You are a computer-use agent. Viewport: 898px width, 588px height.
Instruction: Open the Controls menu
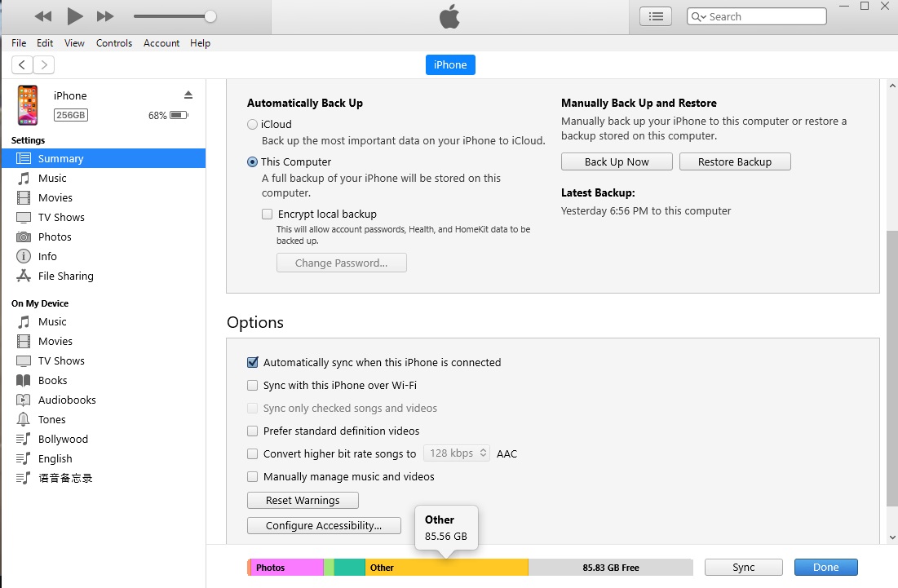pyautogui.click(x=114, y=43)
